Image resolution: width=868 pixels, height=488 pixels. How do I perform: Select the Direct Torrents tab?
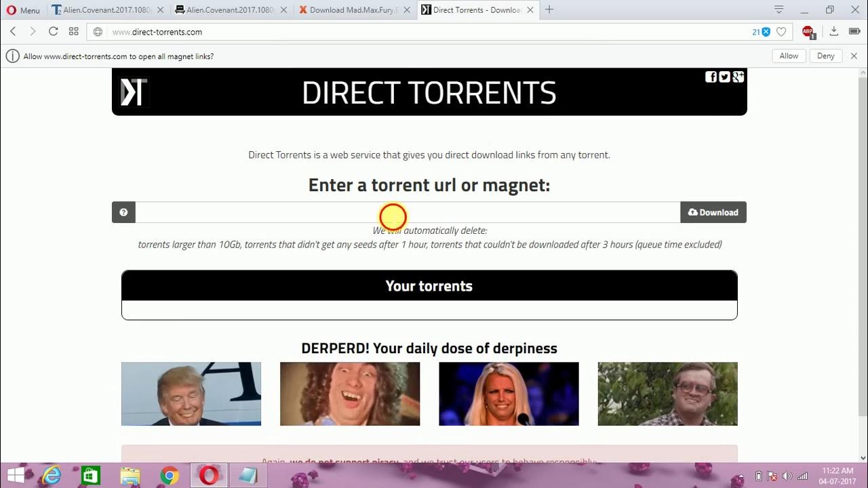click(477, 10)
